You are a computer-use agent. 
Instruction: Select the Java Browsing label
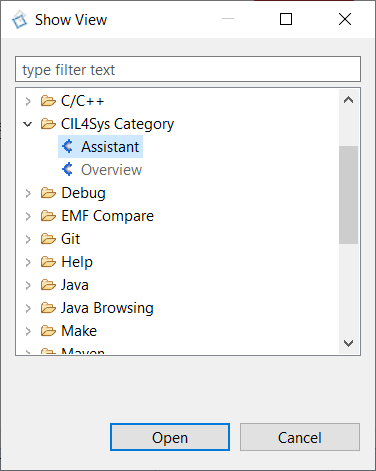107,308
